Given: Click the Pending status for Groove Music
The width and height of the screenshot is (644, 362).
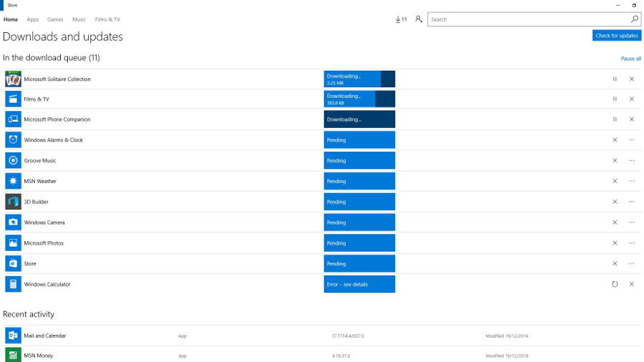Looking at the screenshot, I should (359, 160).
